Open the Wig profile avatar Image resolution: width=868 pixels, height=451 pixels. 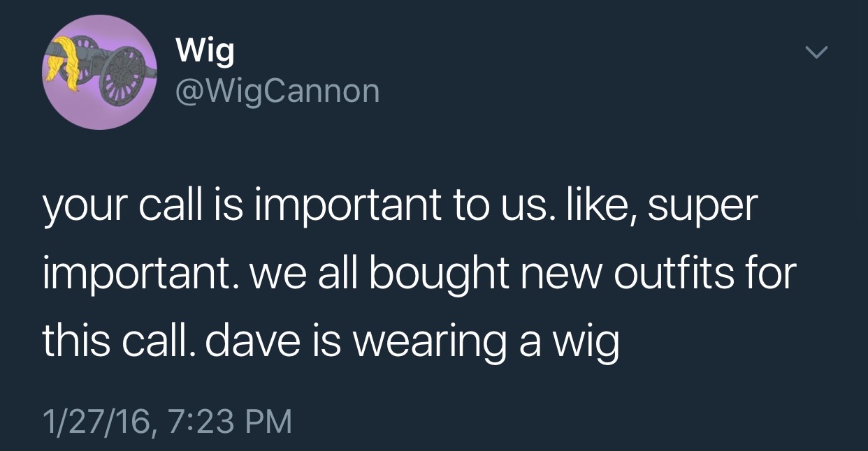pos(99,72)
